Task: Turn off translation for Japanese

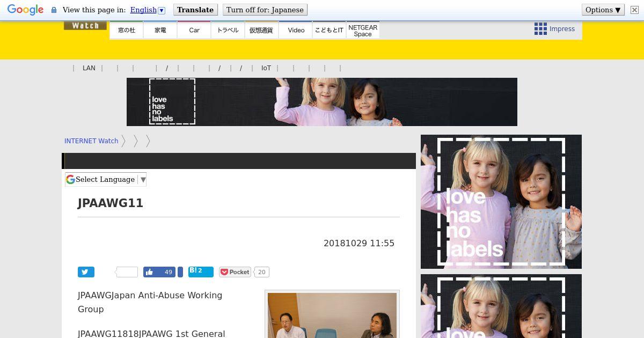Action: (x=265, y=10)
